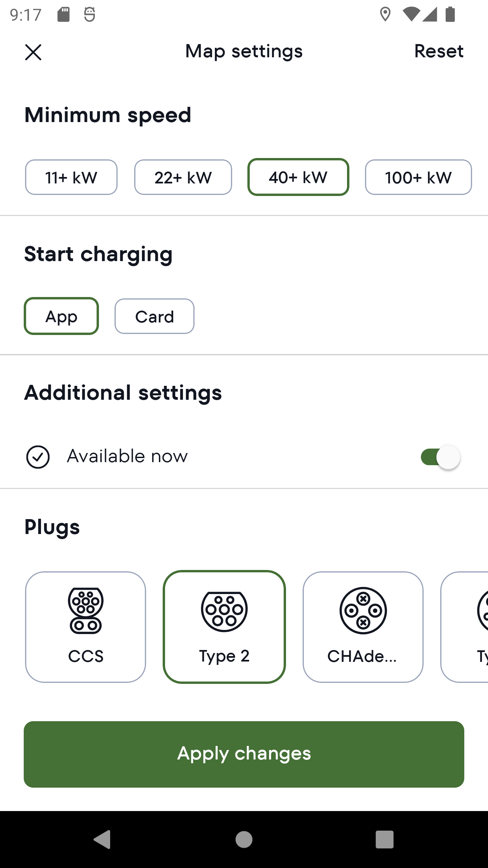Turn off the Available now switch
Screen dimensions: 488x868
tap(440, 457)
